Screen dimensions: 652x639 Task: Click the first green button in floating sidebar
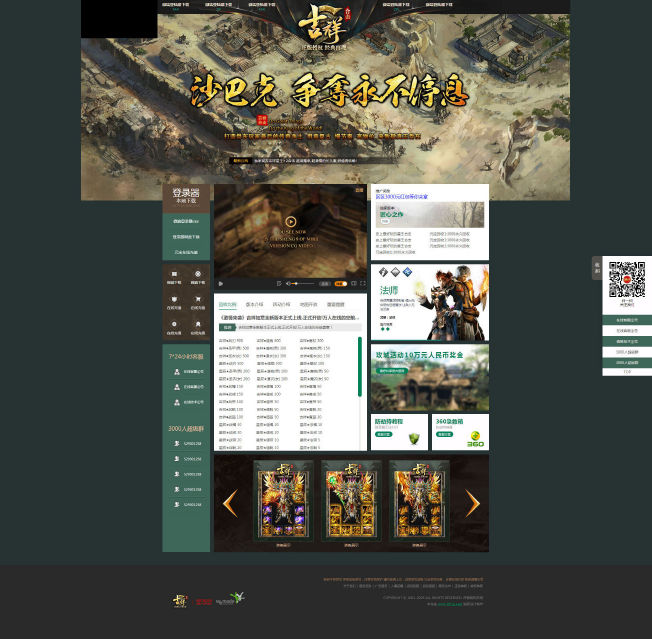point(627,320)
